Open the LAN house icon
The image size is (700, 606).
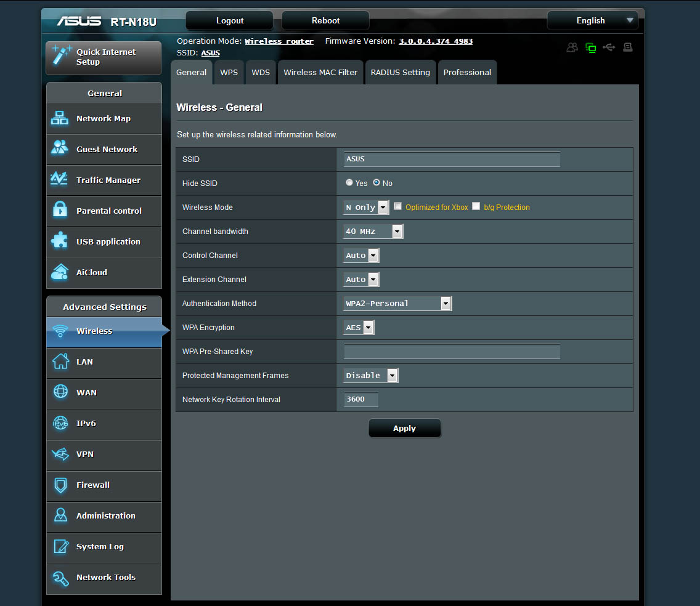[61, 361]
